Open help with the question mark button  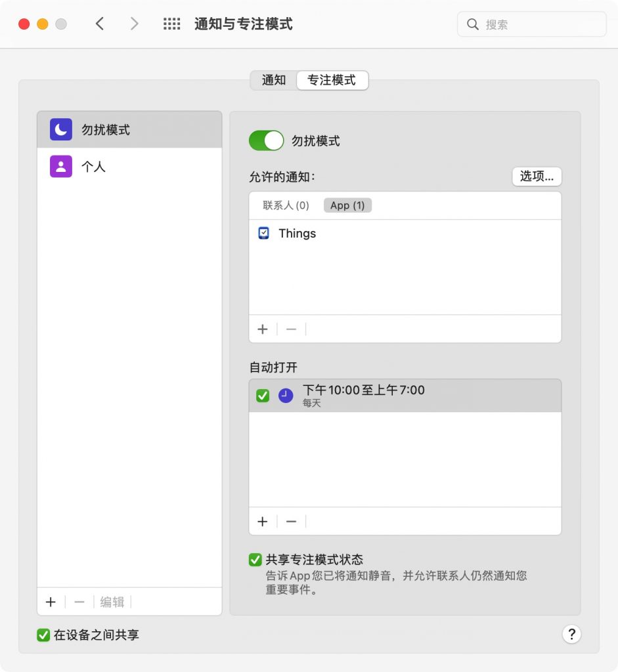coord(571,634)
